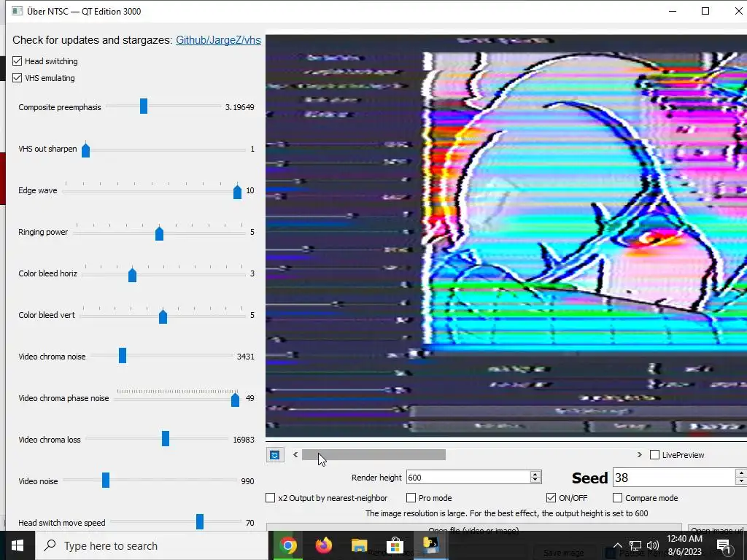
Task: Show hidden system tray icons
Action: click(617, 545)
